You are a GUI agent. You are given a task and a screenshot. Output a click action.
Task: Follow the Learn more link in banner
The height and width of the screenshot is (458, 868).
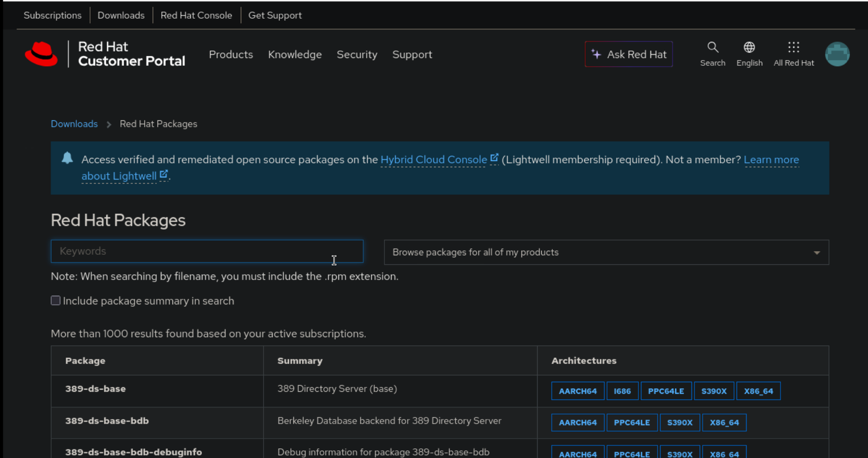pos(771,160)
